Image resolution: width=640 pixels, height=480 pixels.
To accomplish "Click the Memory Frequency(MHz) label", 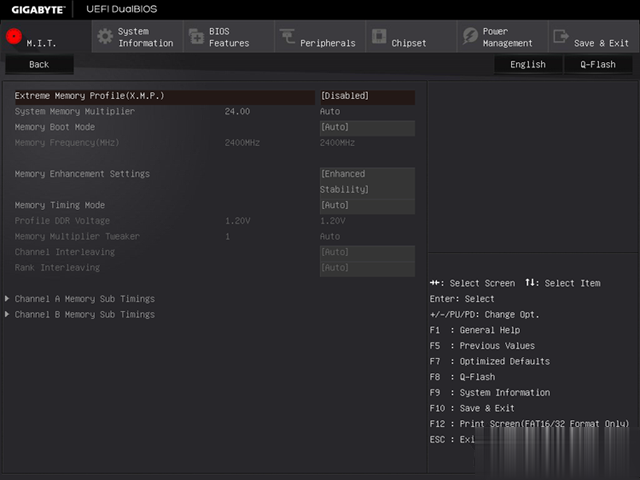I will 67,143.
